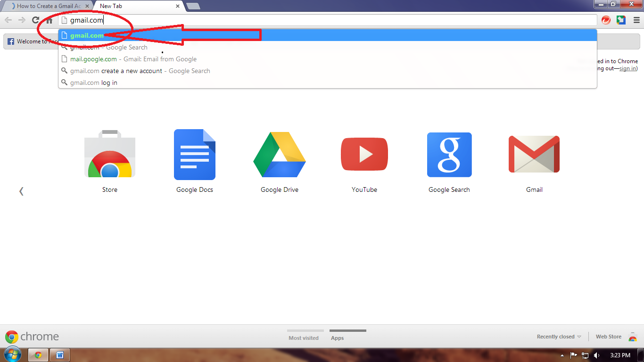Select 'gmail.com log in' suggestion

[328, 82]
